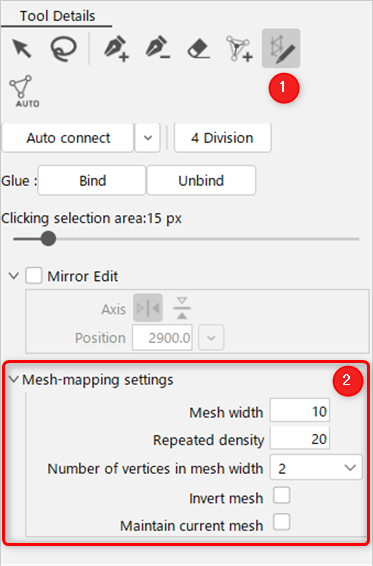The width and height of the screenshot is (373, 566).
Task: Choose the remove vertex pen tool
Action: [x=158, y=48]
